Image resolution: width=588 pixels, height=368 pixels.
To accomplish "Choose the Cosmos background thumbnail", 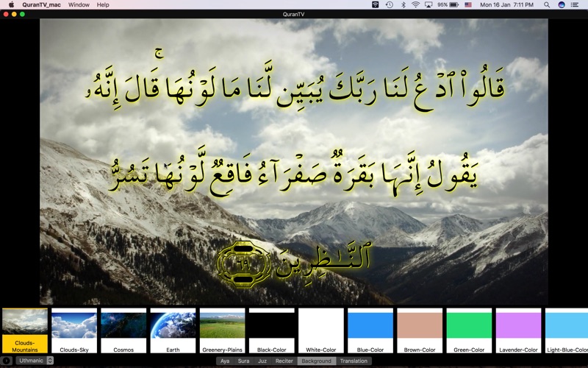I will point(123,330).
